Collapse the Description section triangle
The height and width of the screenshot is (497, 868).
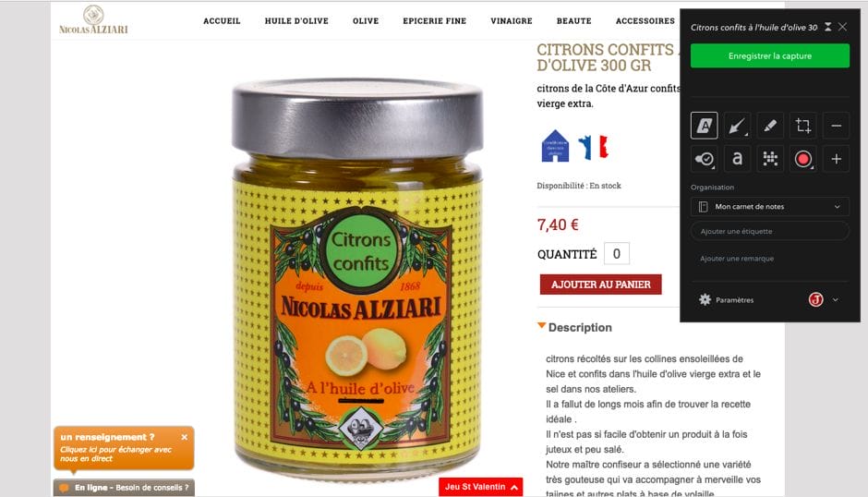[541, 326]
